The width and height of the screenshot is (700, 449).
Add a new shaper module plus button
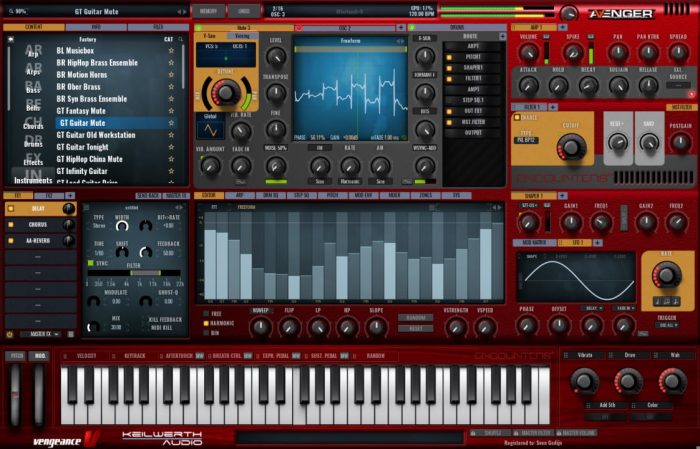coord(562,195)
